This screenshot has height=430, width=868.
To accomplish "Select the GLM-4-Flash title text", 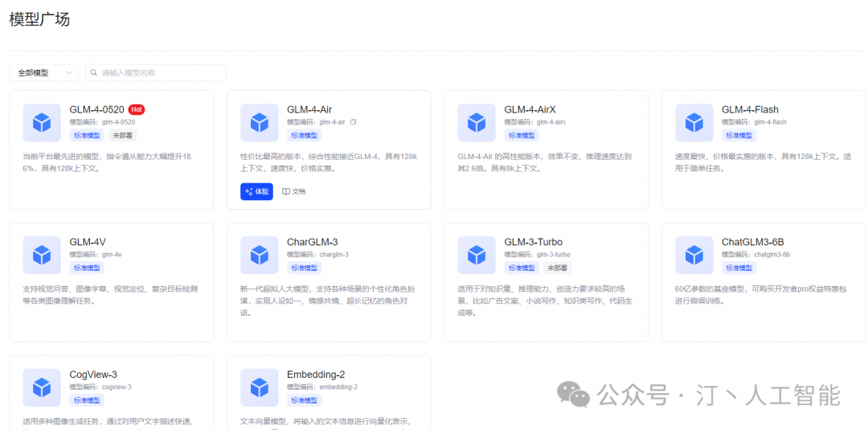I will pyautogui.click(x=750, y=109).
